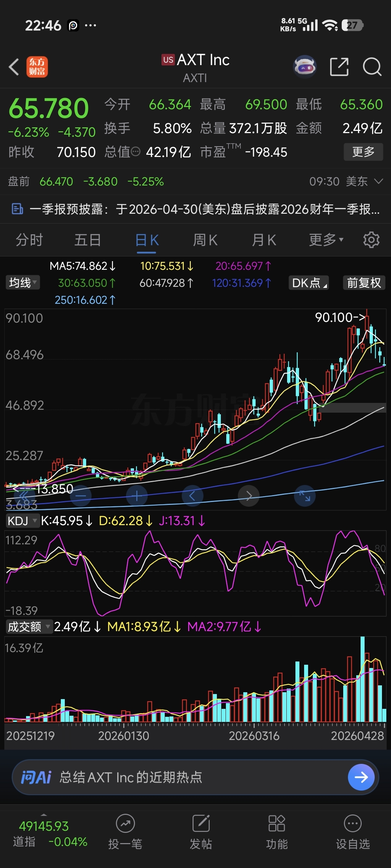
Task: Tap the 90.100-> high price marker
Action: click(340, 317)
